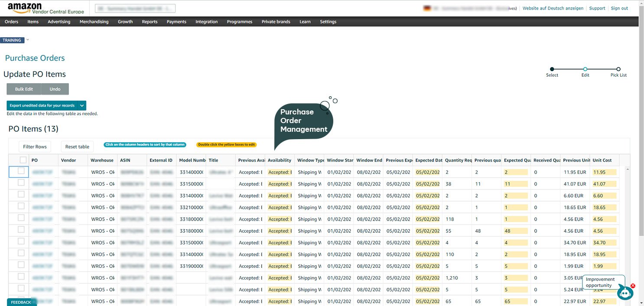Open the Merchandising menu
The height and width of the screenshot is (306, 644).
94,22
